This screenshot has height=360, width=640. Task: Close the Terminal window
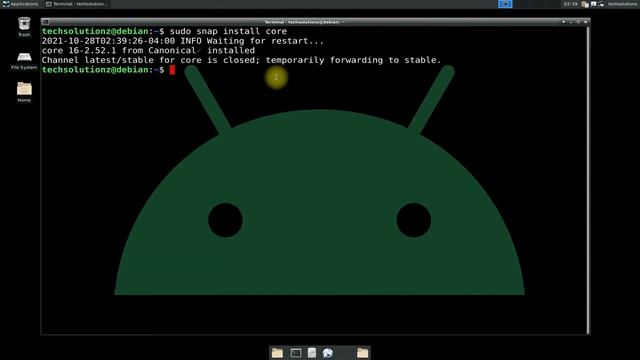point(586,22)
